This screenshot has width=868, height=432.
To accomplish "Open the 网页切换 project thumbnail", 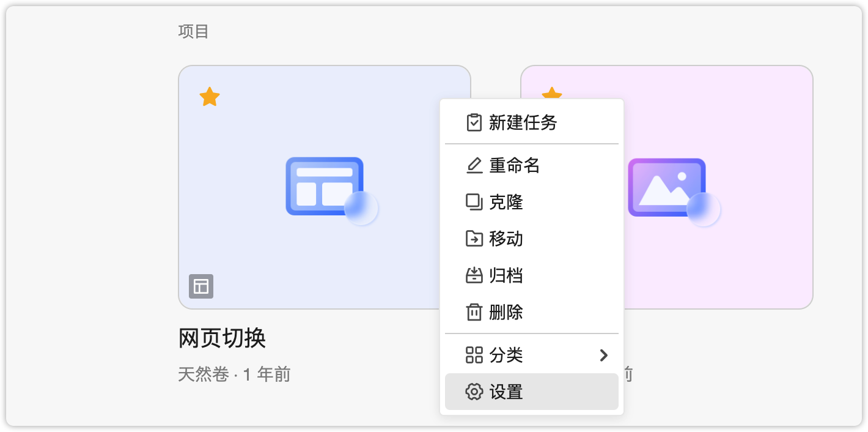I will [x=324, y=187].
